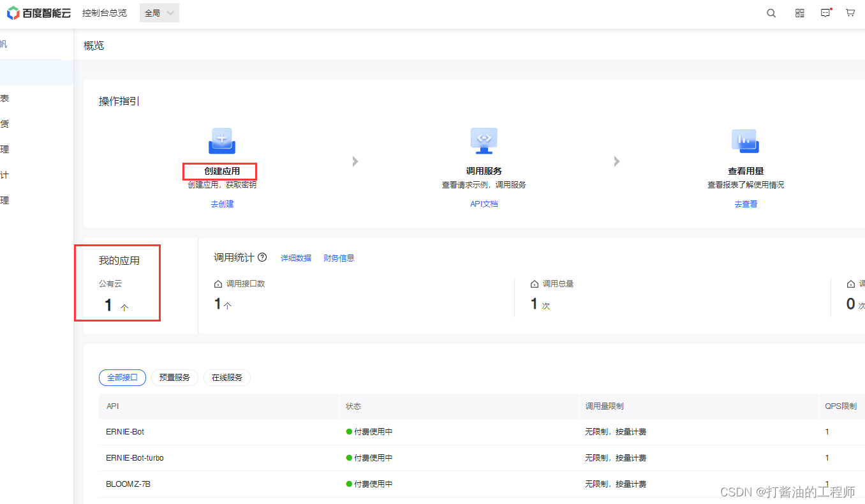The width and height of the screenshot is (865, 504).
Task: Click the 创建应用 heading
Action: [x=222, y=171]
